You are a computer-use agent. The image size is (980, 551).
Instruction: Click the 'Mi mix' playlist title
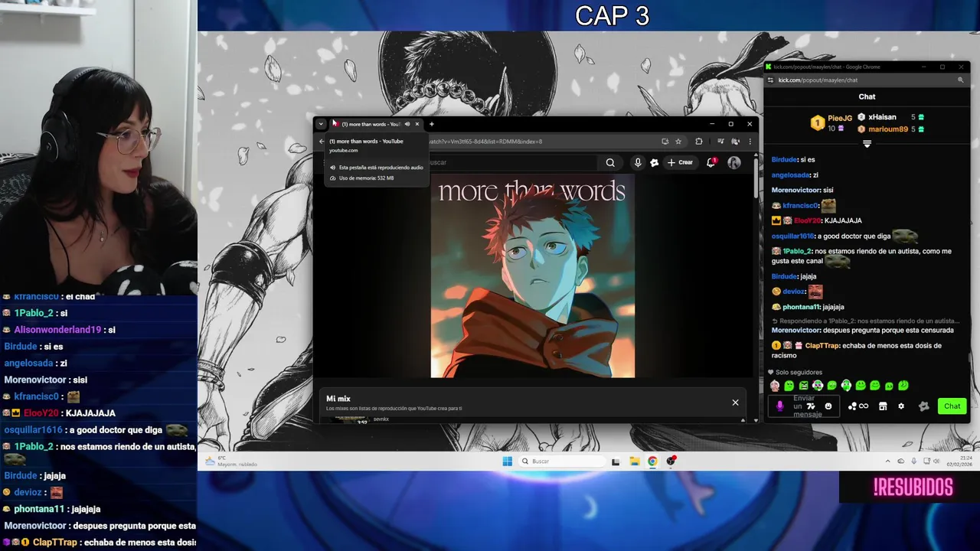pos(338,399)
